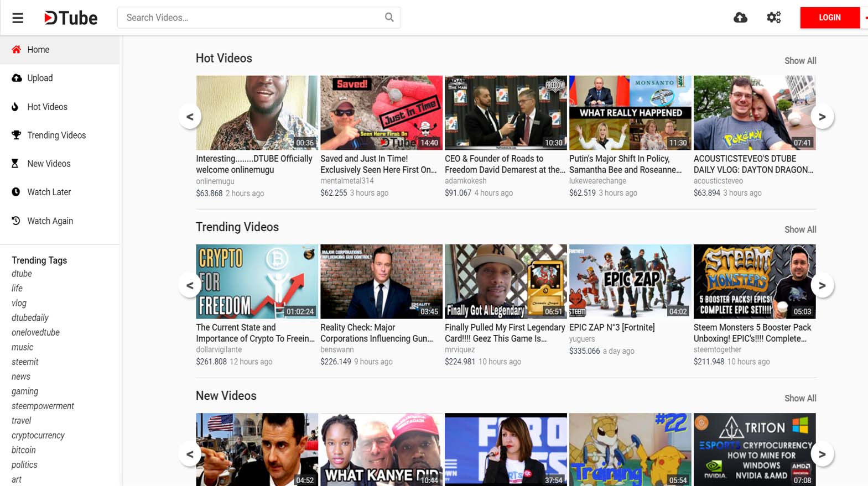Select the onelovedtube trending tag

pyautogui.click(x=35, y=332)
